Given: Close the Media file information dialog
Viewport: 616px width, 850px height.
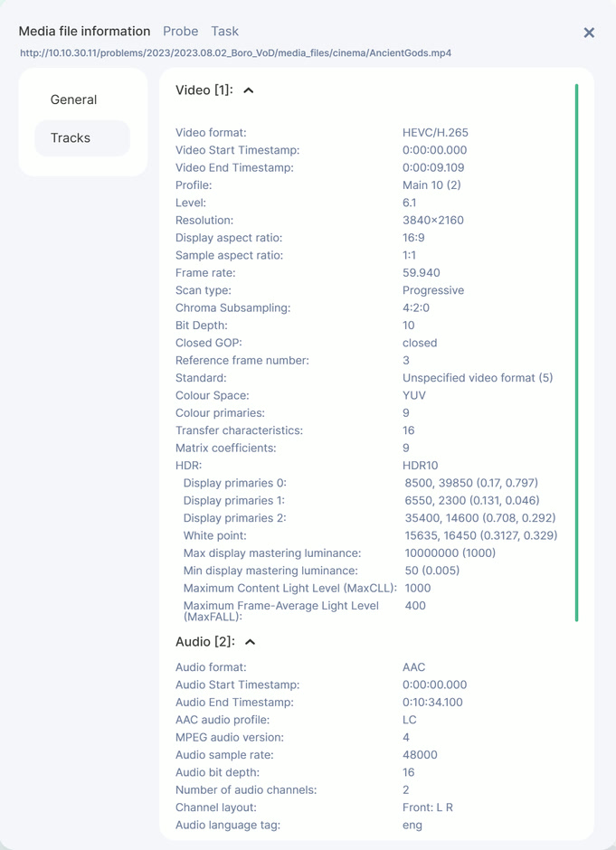Looking at the screenshot, I should (589, 33).
